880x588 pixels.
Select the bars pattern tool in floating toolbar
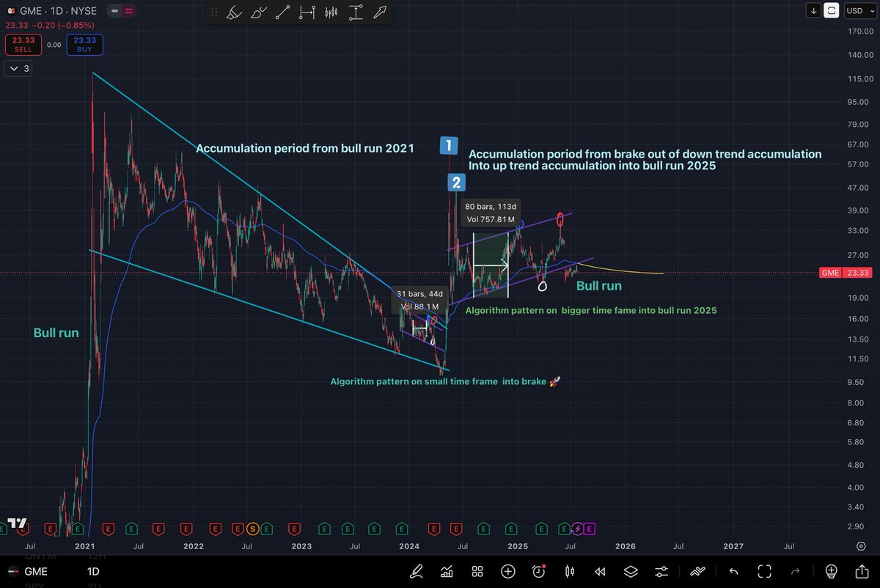tap(331, 12)
